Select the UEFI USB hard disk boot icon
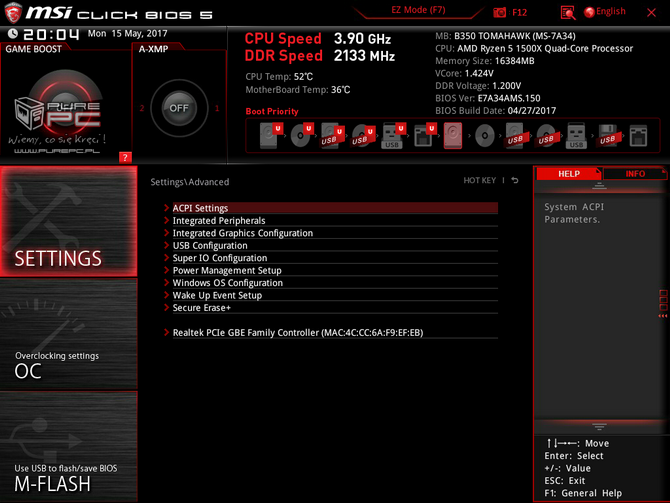 [x=332, y=135]
